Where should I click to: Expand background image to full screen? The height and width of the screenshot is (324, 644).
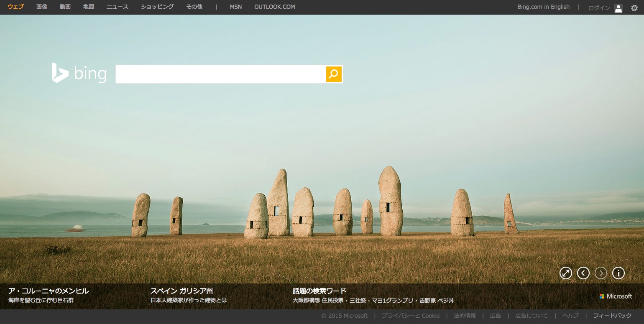tap(565, 273)
